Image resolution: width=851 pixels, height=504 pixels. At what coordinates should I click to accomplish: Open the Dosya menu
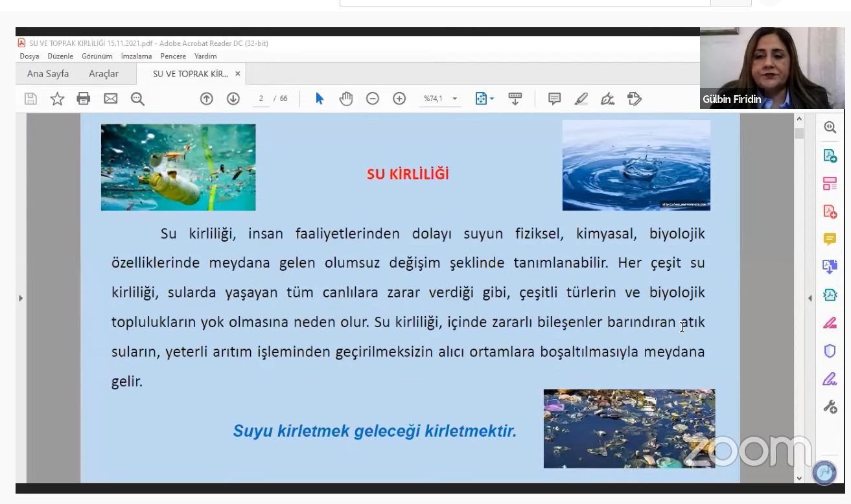[x=29, y=56]
